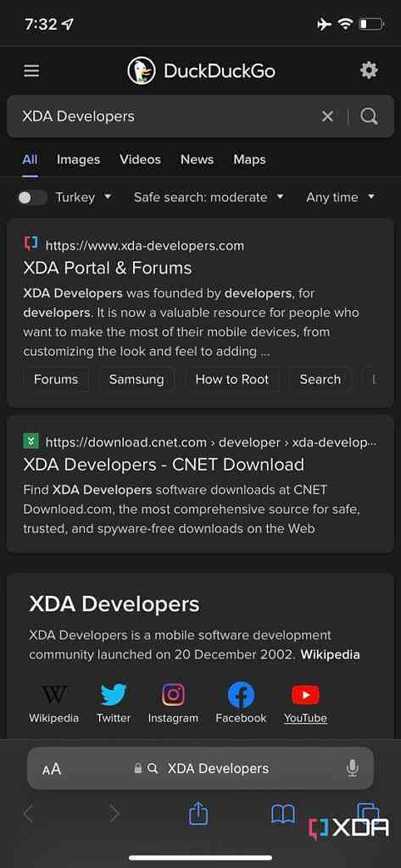The height and width of the screenshot is (868, 401).
Task: Open the Turkey region dropdown
Action: (84, 197)
